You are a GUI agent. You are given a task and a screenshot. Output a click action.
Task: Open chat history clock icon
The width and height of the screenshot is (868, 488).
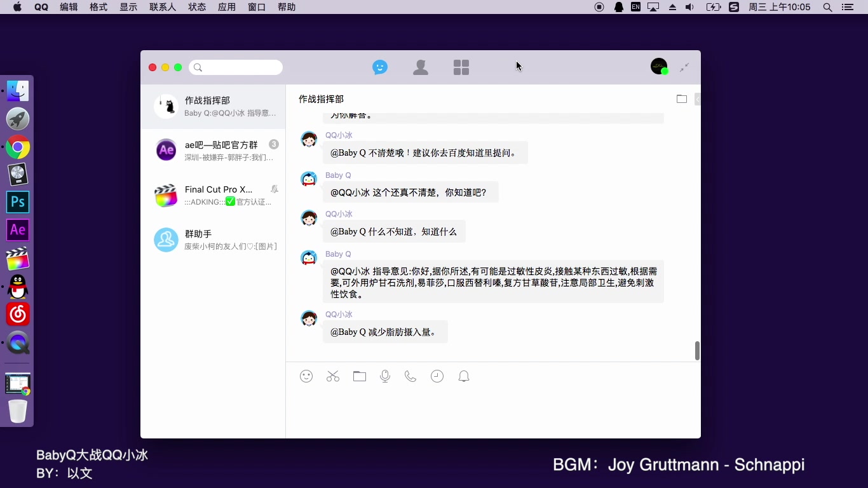[x=437, y=376]
